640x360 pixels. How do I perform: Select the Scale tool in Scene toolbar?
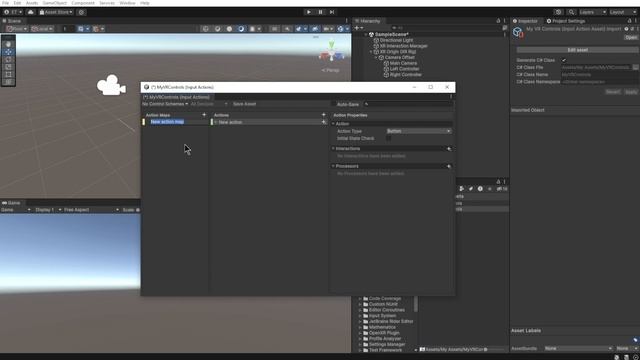(8, 67)
